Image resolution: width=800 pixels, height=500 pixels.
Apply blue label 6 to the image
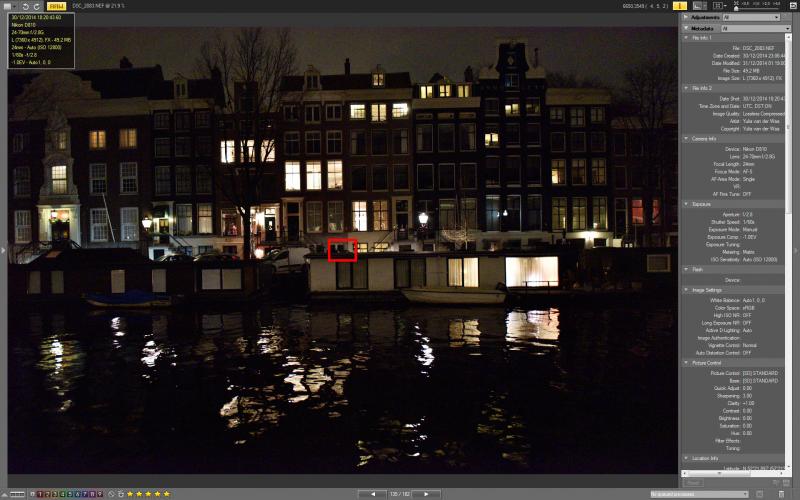point(77,494)
